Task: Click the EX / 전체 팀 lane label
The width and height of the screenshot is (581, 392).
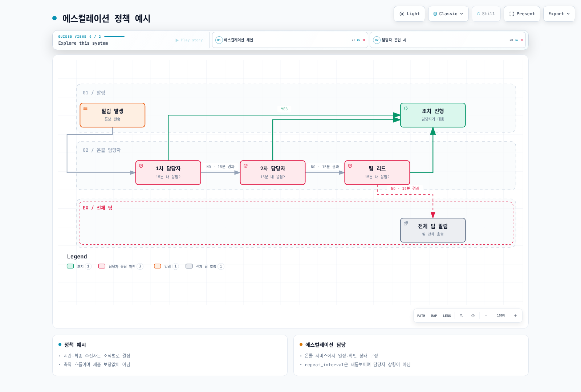Action: click(98, 208)
